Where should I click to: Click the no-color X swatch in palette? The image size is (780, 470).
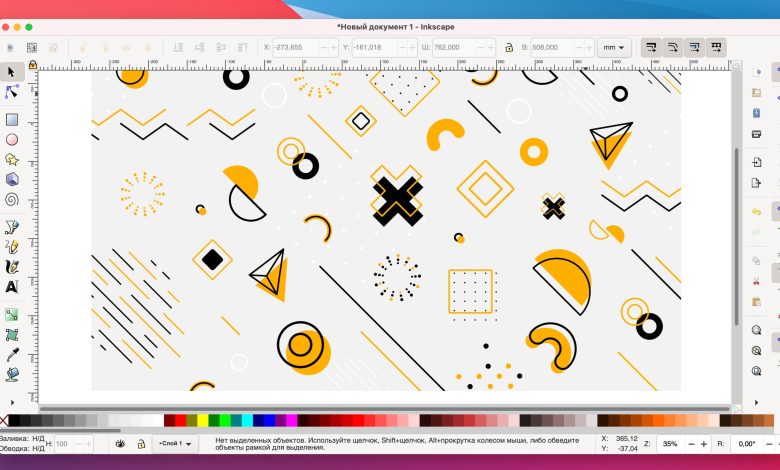pos(3,420)
